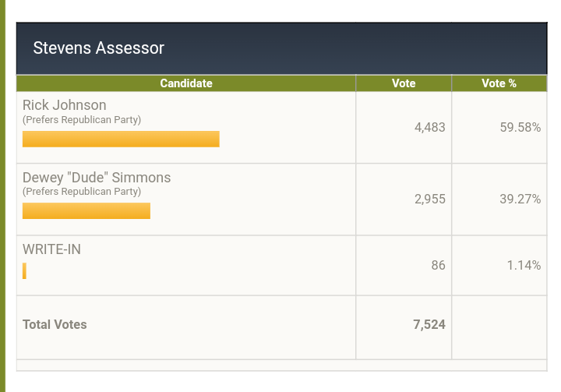Click the Vote column header
Viewport: 561px width, 392px height.
404,83
